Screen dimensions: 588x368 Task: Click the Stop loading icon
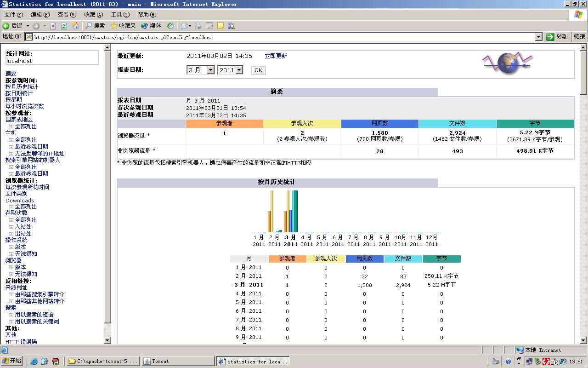[x=53, y=26]
